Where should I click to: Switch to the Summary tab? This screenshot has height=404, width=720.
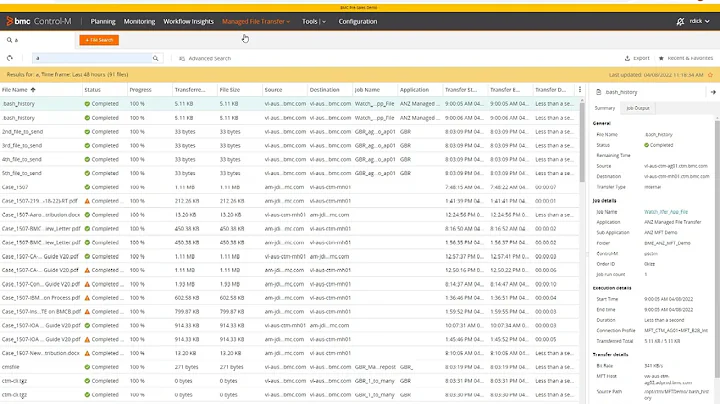click(x=605, y=108)
